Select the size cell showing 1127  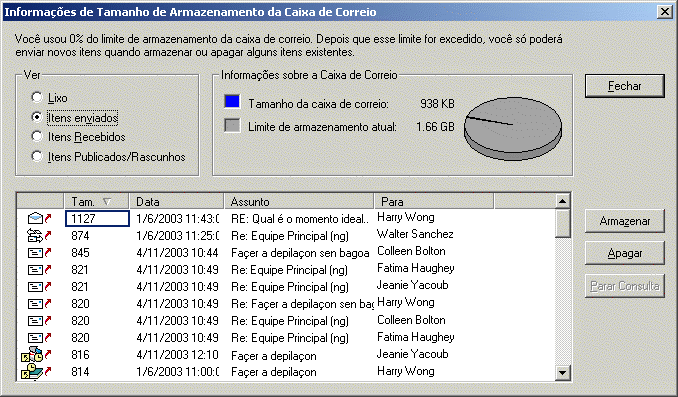[97, 218]
